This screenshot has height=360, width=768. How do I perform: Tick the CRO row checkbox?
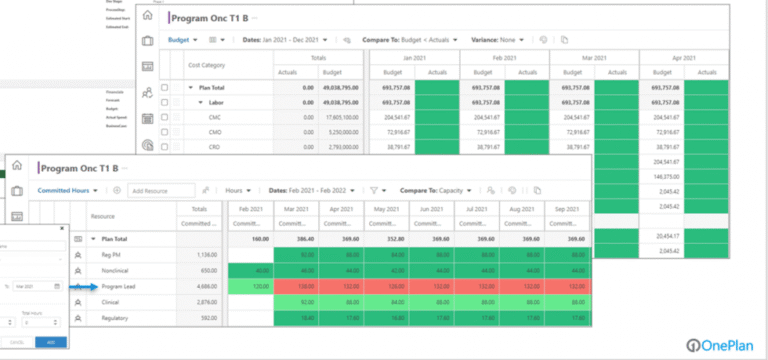point(165,147)
